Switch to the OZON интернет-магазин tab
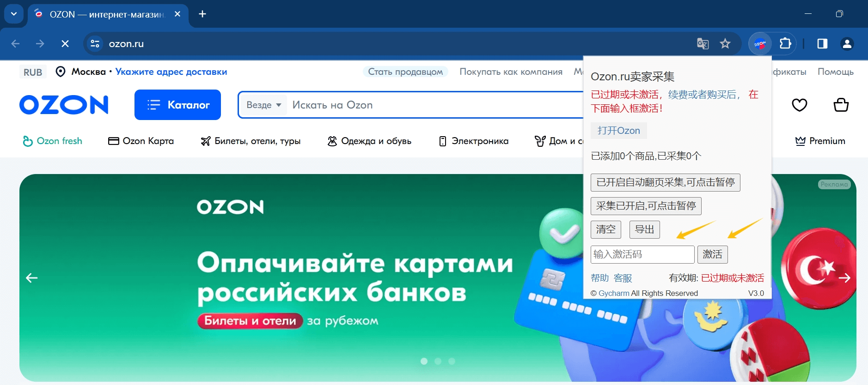 pyautogui.click(x=107, y=14)
